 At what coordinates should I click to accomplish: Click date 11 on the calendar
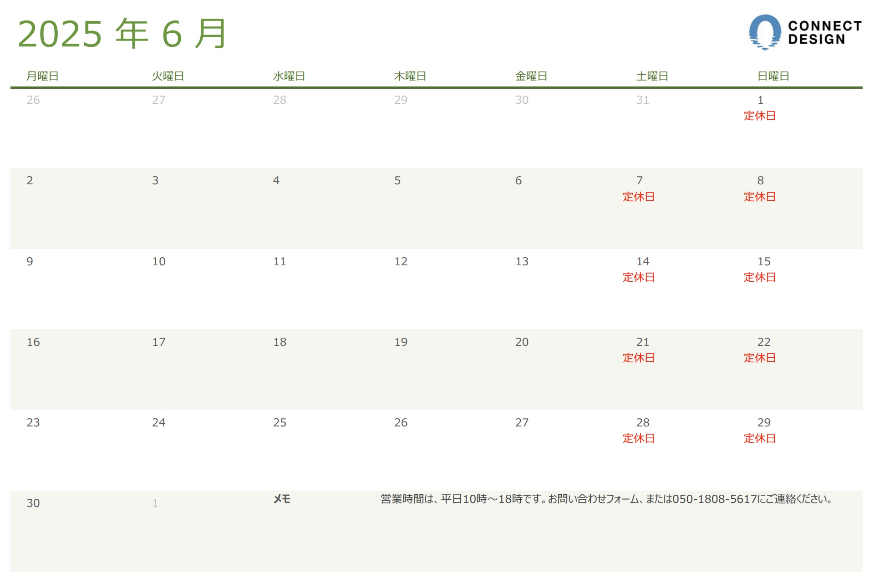[x=279, y=261]
